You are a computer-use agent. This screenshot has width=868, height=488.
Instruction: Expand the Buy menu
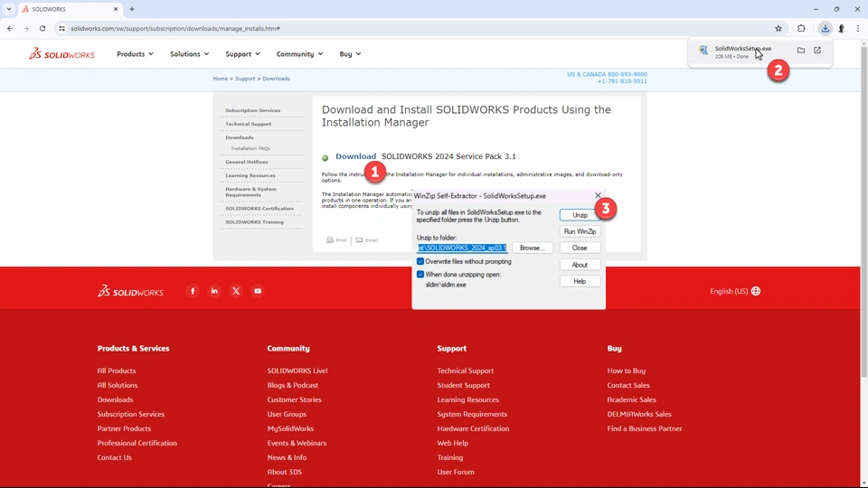coord(350,54)
